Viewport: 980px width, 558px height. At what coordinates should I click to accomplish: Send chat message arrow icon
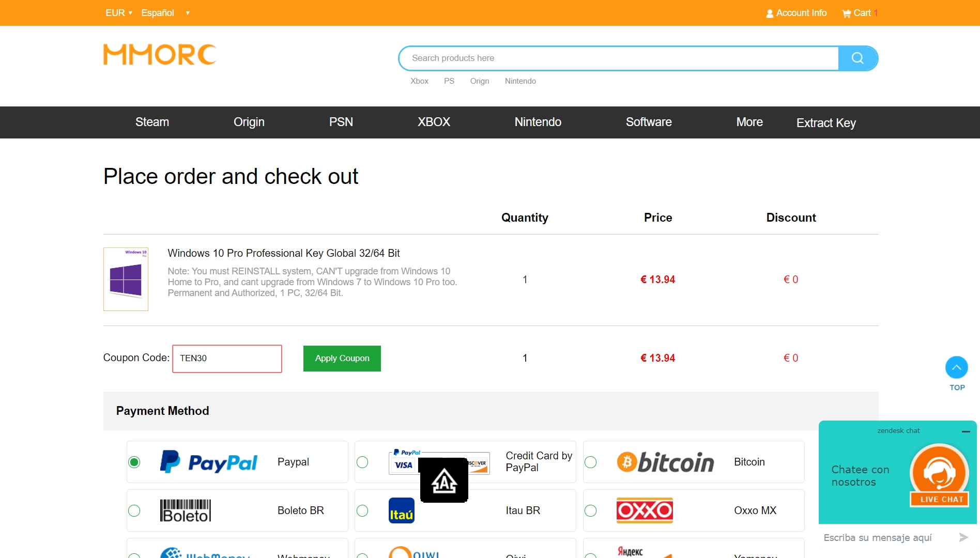(x=963, y=537)
